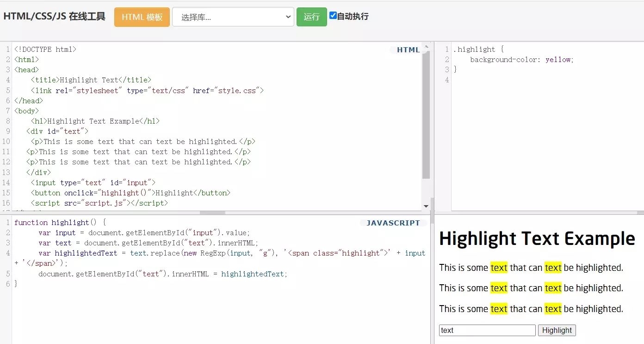This screenshot has width=644, height=344.
Task: Click the <h1> code line in HTML editor
Action: click(95, 121)
